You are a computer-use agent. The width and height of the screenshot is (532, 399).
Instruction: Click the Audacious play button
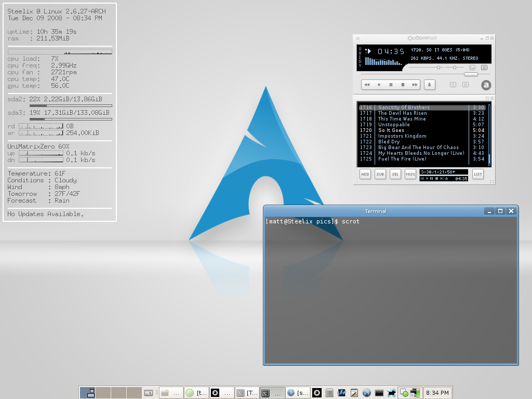(379, 85)
